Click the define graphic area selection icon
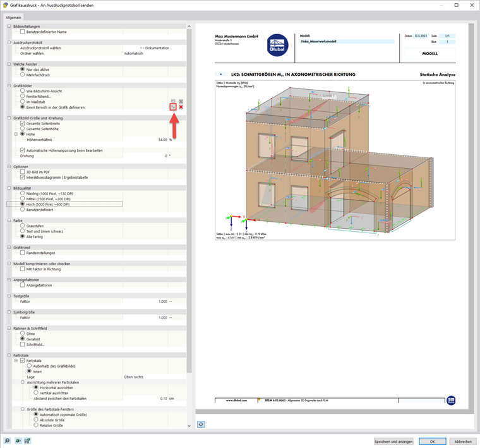The image size is (480, 448). 173,107
